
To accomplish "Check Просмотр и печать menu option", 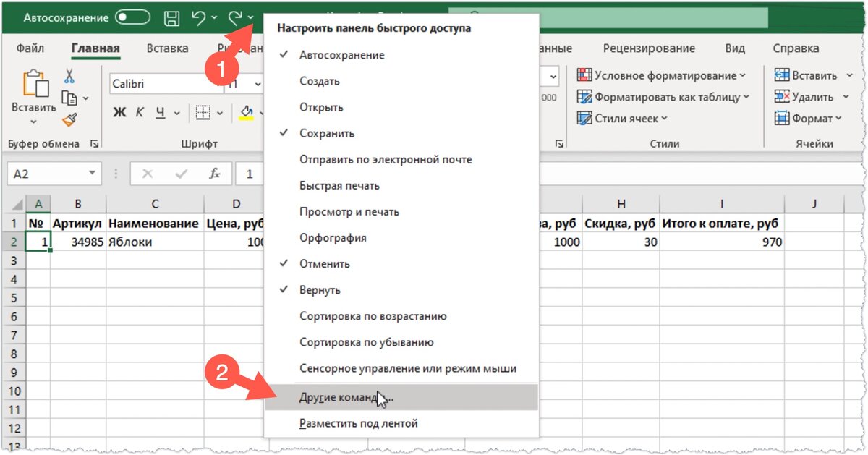I will coord(401,212).
